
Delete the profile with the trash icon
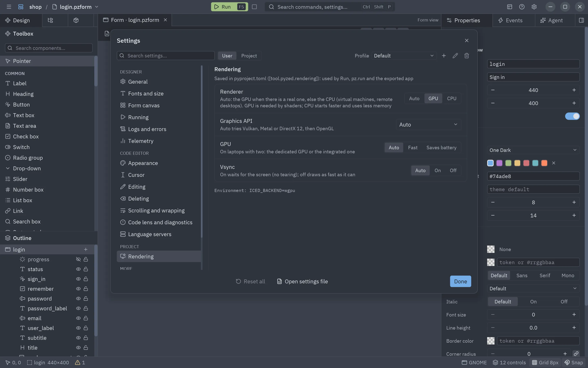pos(467,56)
